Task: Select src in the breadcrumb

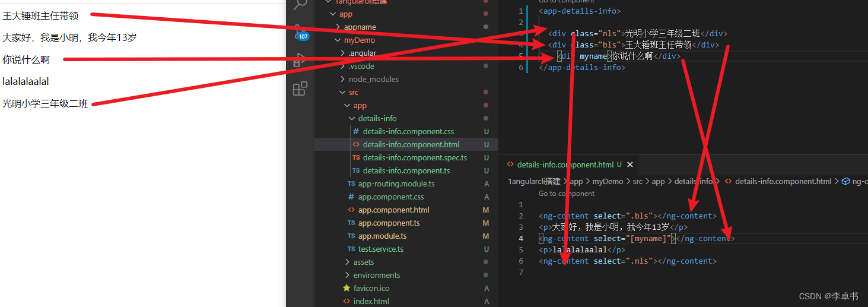Action: pos(637,181)
